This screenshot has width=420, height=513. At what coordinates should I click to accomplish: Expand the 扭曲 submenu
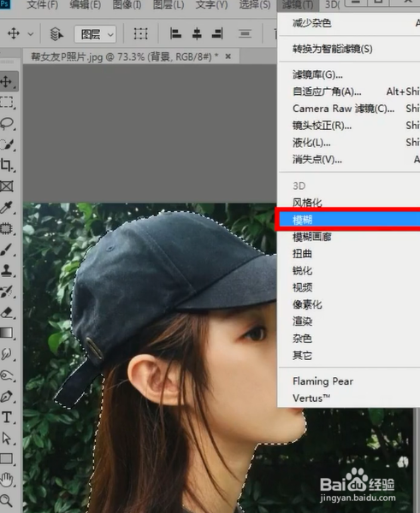click(x=349, y=254)
